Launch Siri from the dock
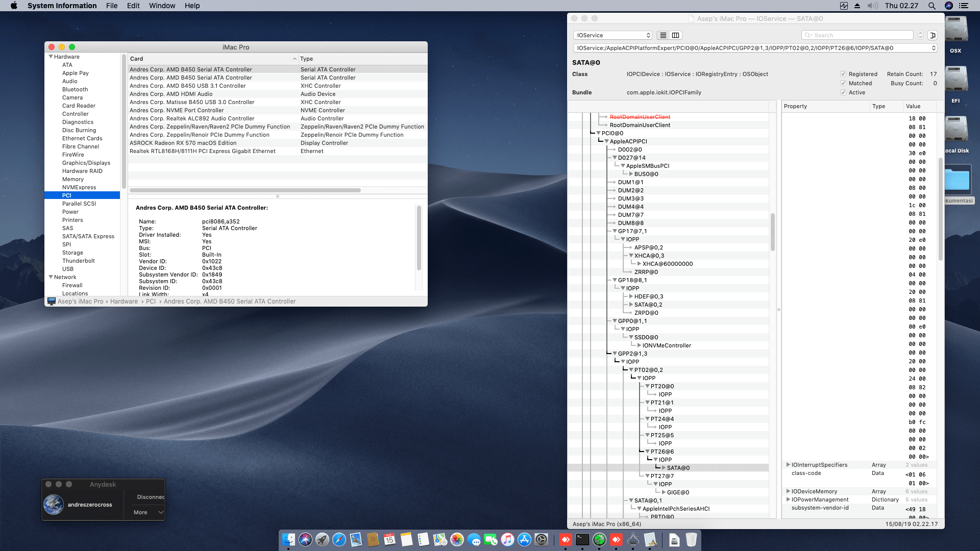This screenshot has width=980, height=551. click(305, 539)
